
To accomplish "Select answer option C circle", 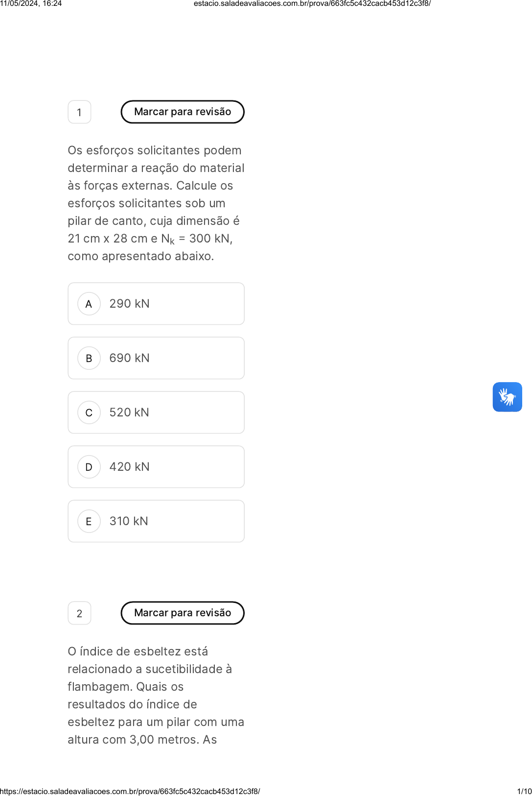I will (89, 412).
